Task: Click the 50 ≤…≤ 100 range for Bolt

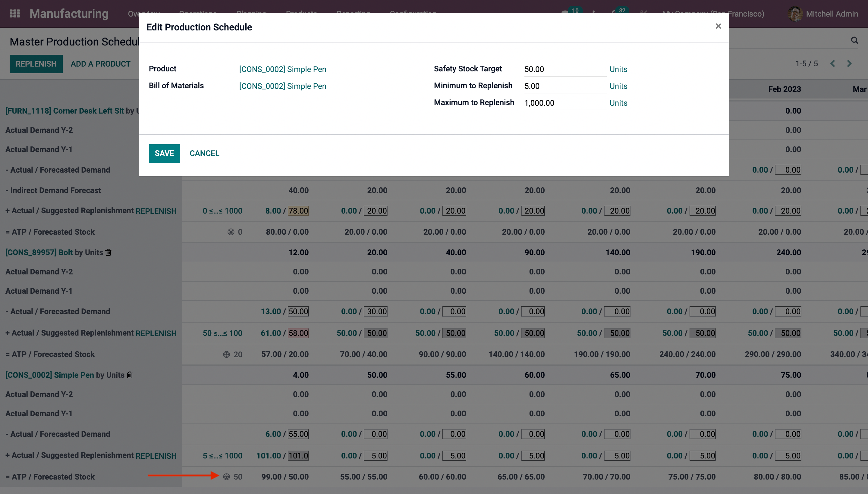Action: (222, 333)
